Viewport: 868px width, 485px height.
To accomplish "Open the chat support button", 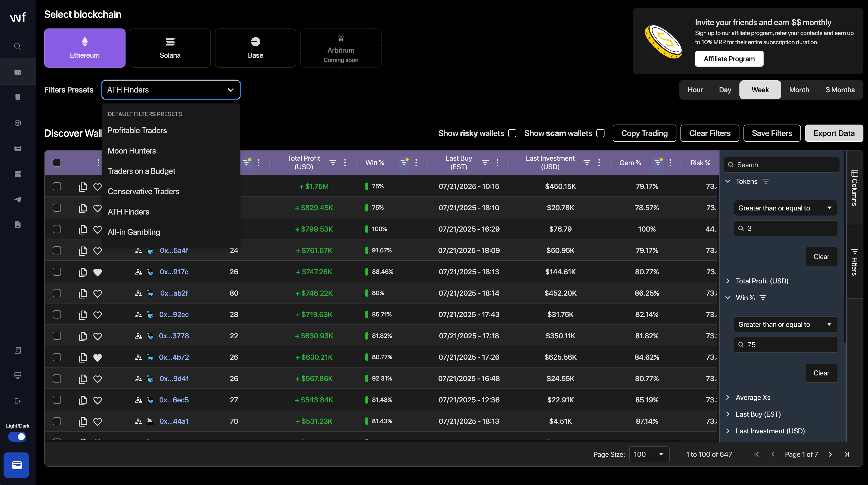I will coord(17,465).
